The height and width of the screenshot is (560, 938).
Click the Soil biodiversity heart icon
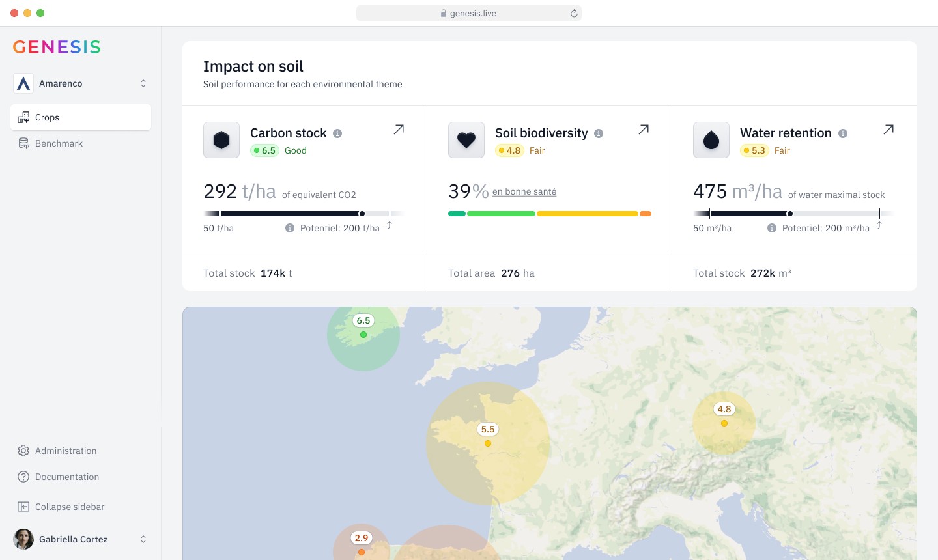coord(466,140)
